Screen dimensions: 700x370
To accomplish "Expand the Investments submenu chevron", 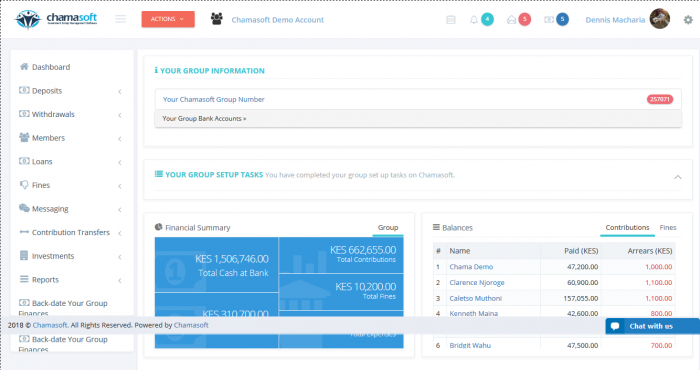I will (120, 257).
